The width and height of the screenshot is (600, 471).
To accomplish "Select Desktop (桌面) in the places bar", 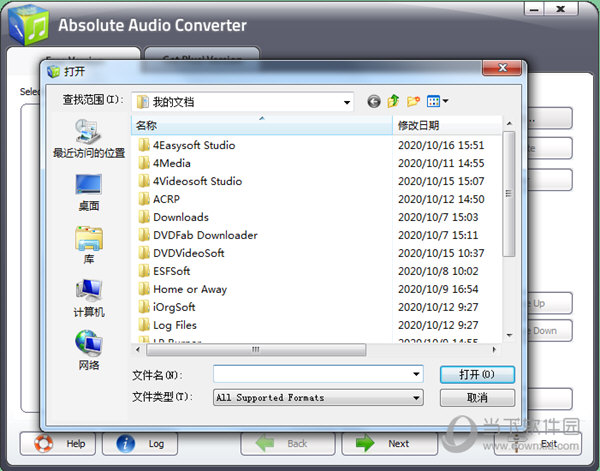I will [89, 192].
